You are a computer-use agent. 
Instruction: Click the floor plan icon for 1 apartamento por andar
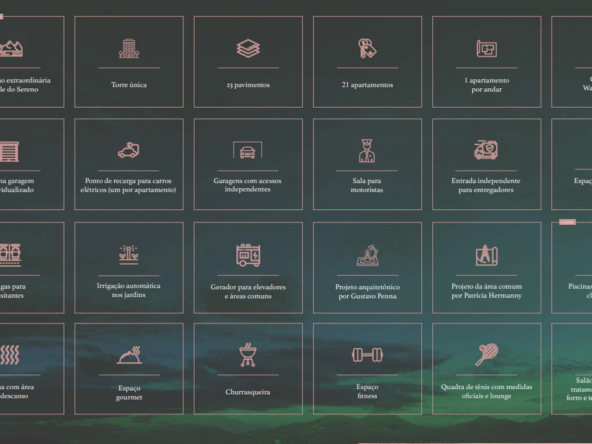[x=486, y=48]
